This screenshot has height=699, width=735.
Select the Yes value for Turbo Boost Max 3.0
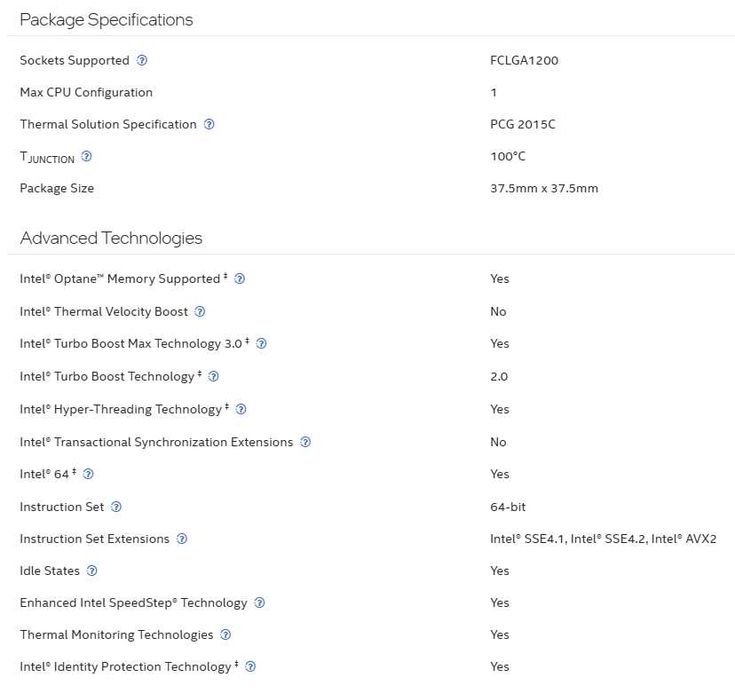[500, 344]
